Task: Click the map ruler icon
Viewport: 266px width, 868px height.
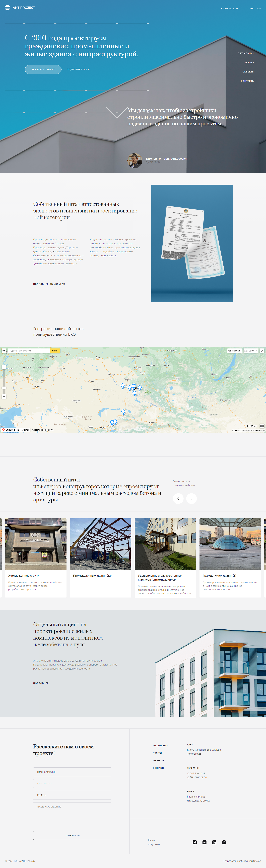Action: pyautogui.click(x=262, y=426)
